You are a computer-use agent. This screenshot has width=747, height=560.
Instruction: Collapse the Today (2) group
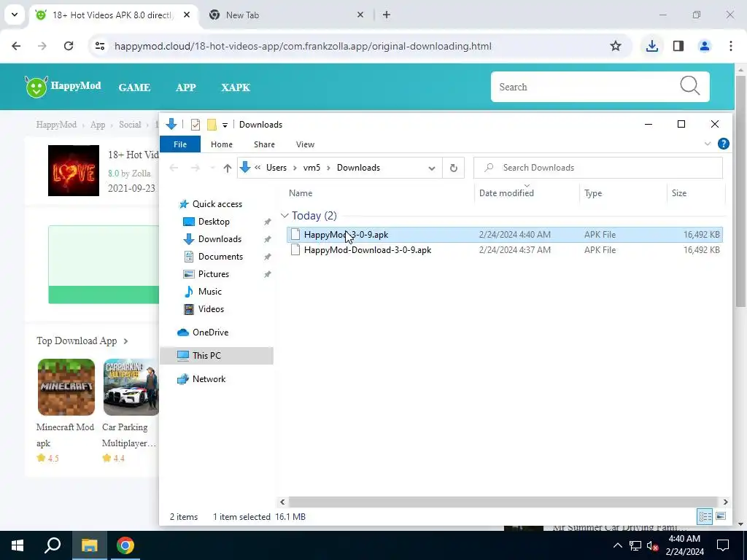click(285, 216)
